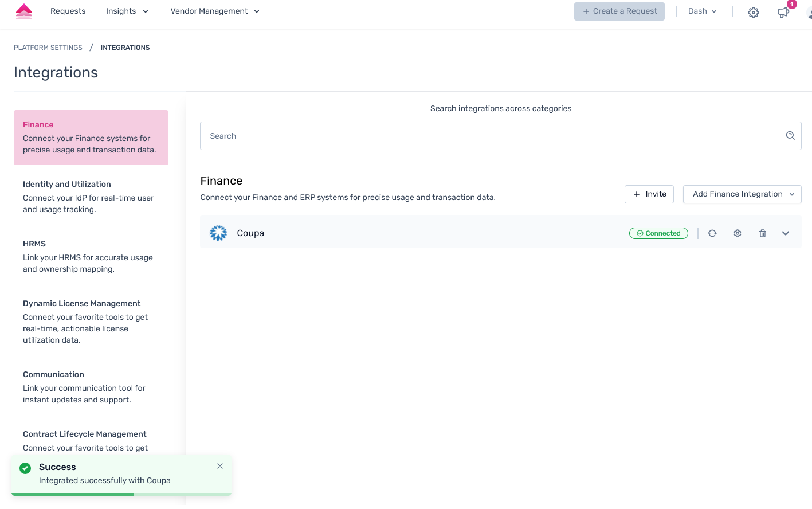Open the Dash account dropdown
Viewport: 812px width, 509px height.
pos(702,11)
